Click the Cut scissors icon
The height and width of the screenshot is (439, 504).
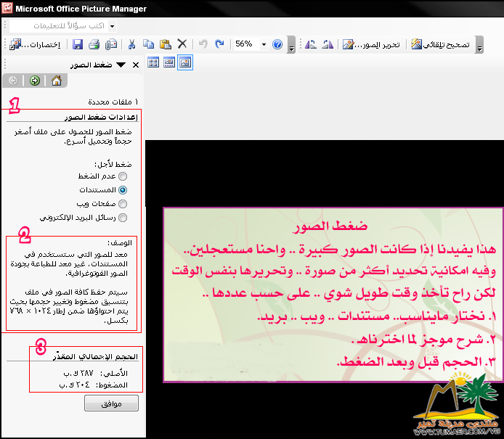point(131,44)
